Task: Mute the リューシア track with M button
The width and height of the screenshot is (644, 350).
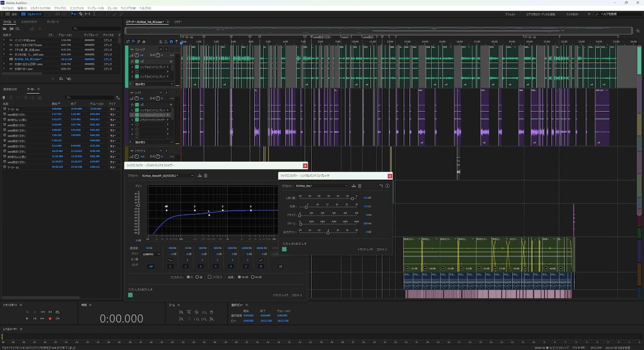Action: click(161, 50)
